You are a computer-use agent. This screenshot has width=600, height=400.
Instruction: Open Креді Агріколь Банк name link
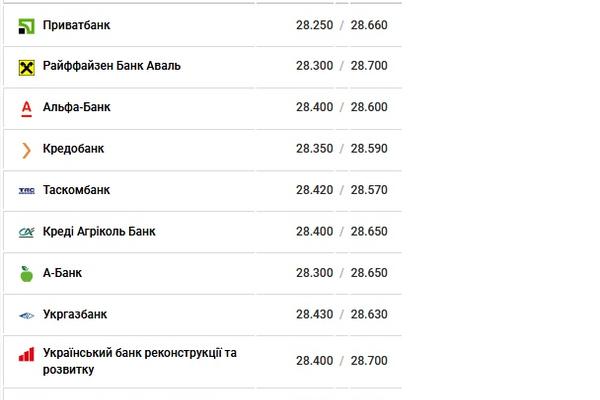(x=99, y=231)
